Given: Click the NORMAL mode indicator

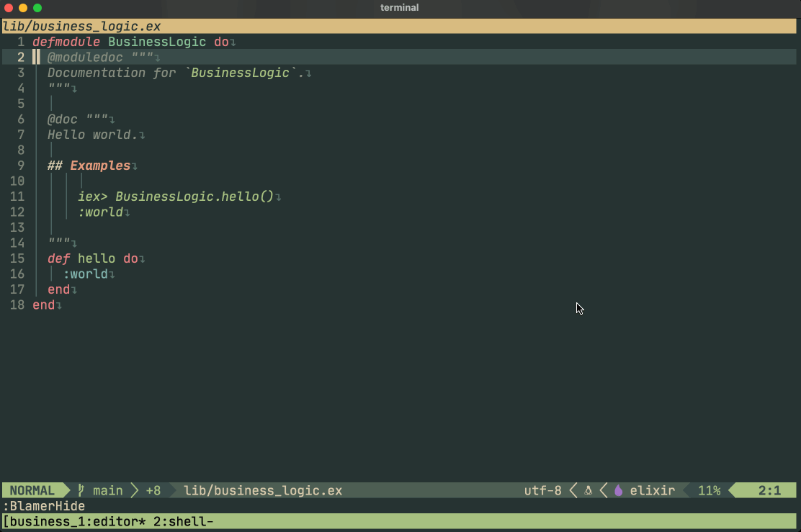Looking at the screenshot, I should coord(32,491).
